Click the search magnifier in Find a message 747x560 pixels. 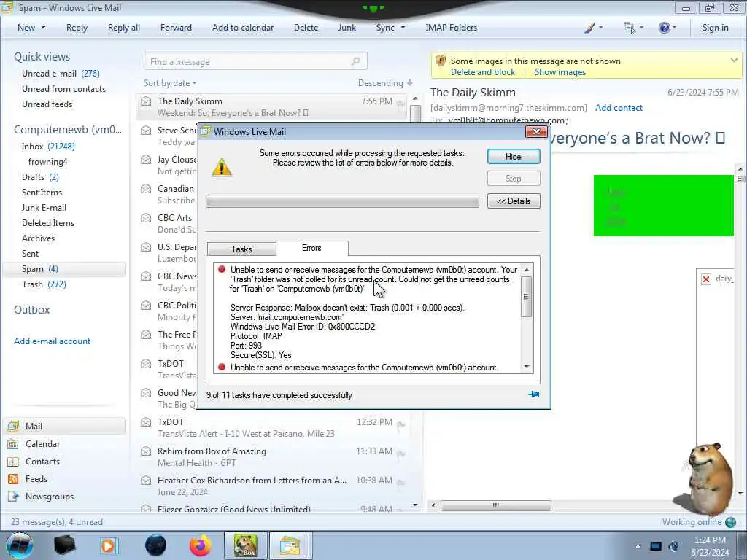355,61
